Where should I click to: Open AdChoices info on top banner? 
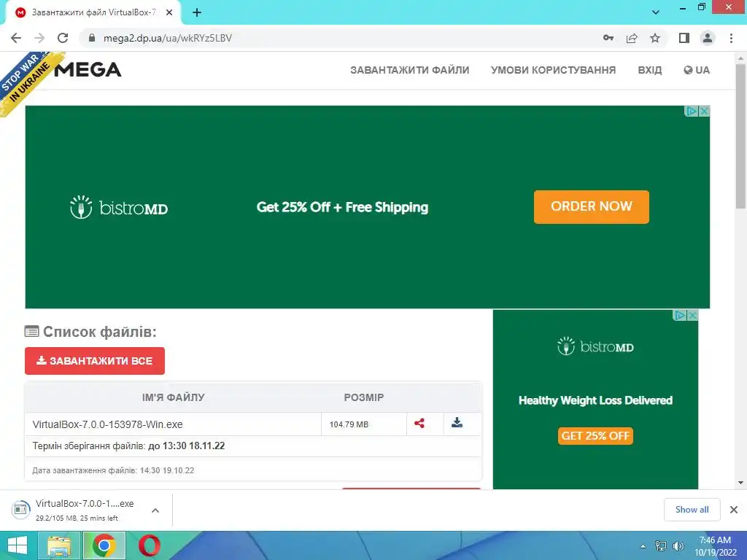pos(692,111)
